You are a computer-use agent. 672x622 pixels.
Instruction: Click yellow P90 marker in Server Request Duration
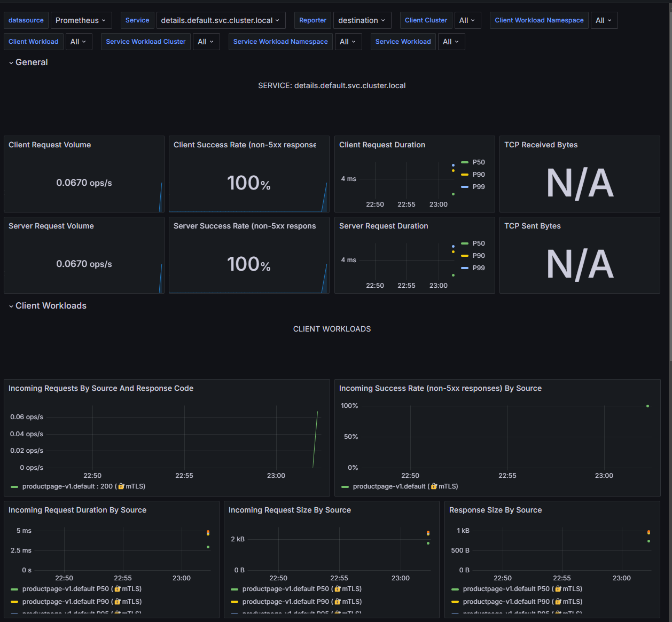[453, 251]
